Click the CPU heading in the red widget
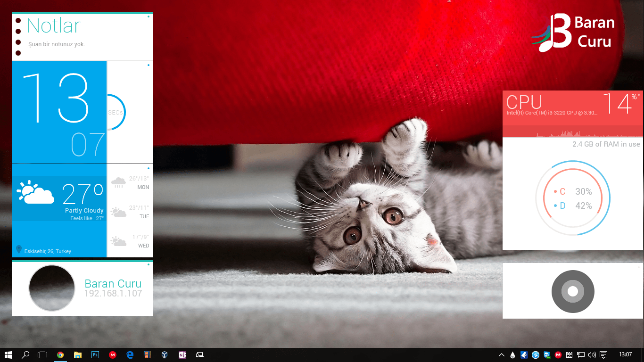This screenshot has height=362, width=644. click(x=524, y=102)
